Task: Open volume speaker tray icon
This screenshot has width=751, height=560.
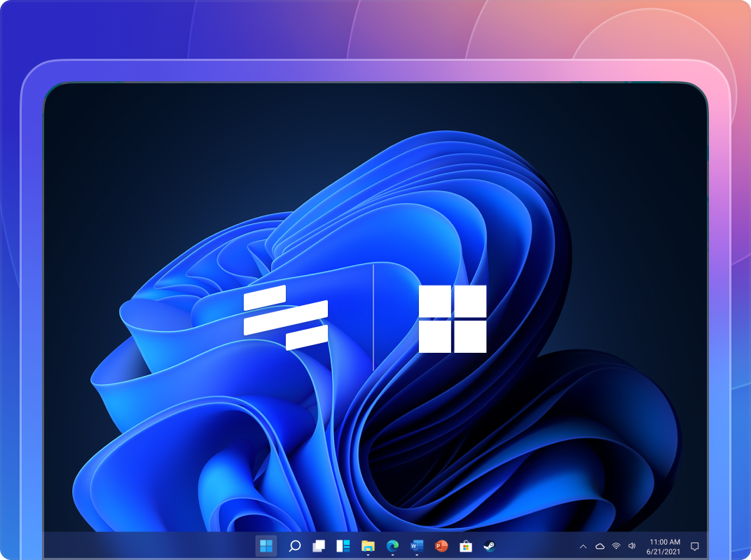Action: coord(632,546)
